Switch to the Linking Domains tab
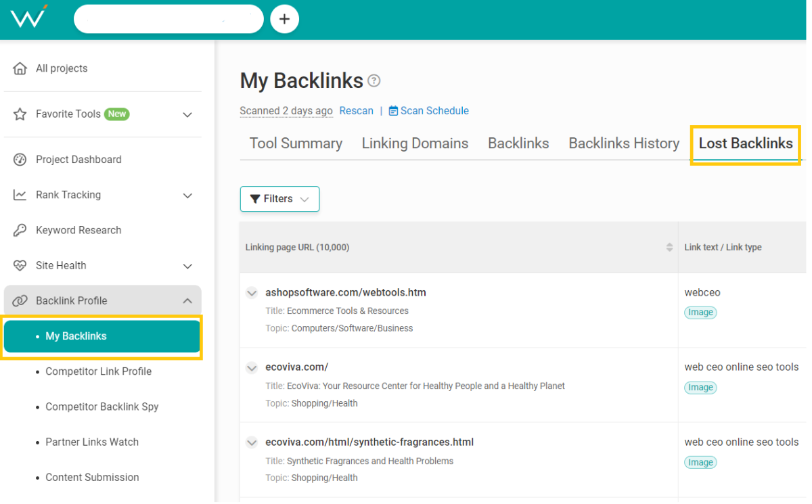The width and height of the screenshot is (812, 504). click(x=415, y=143)
